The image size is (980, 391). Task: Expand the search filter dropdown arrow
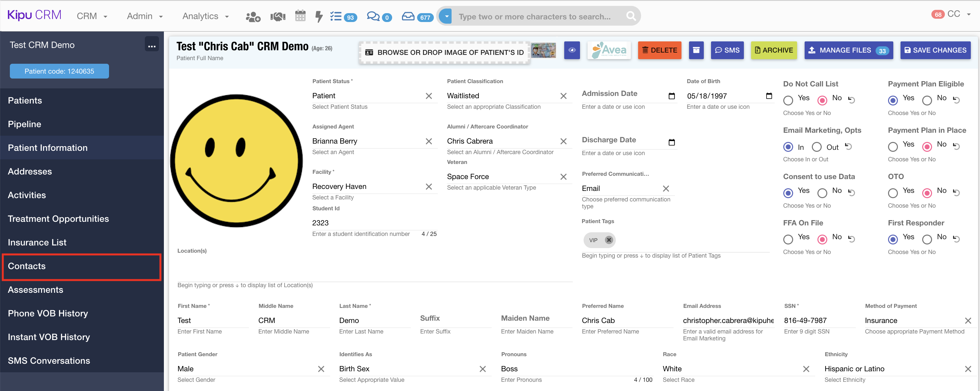pyautogui.click(x=446, y=16)
